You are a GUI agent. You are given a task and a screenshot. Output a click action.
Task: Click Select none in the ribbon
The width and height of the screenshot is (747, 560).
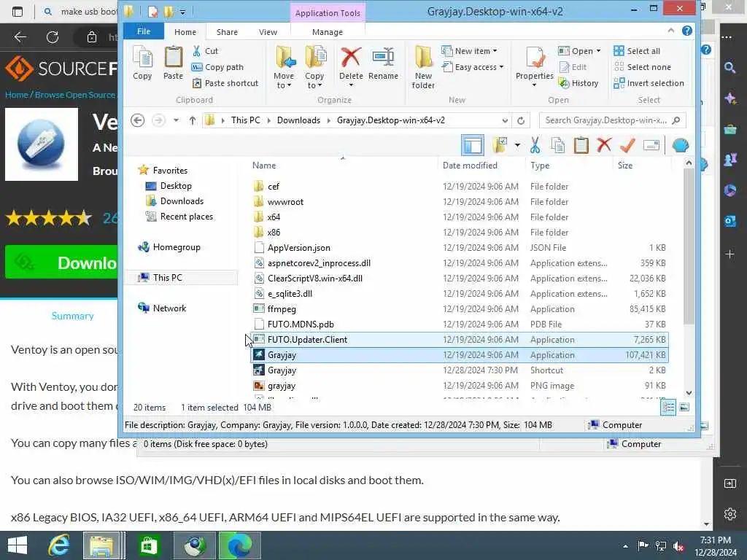[642, 67]
